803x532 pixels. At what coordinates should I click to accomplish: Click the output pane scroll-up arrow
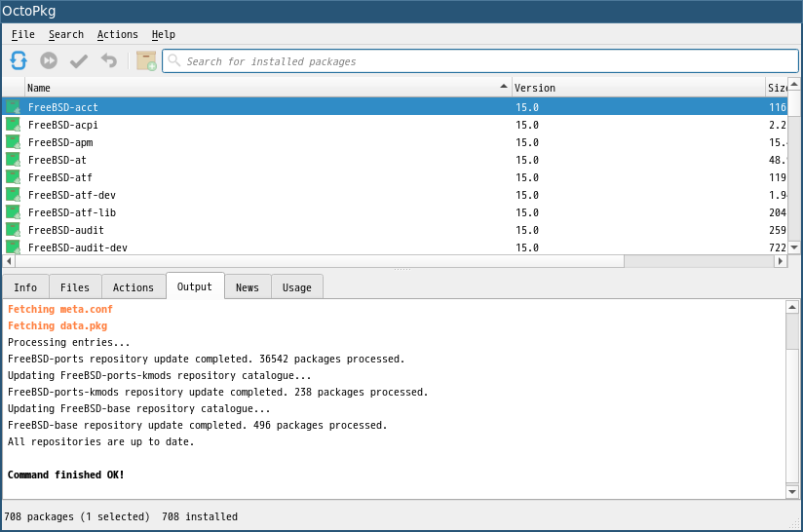point(792,307)
